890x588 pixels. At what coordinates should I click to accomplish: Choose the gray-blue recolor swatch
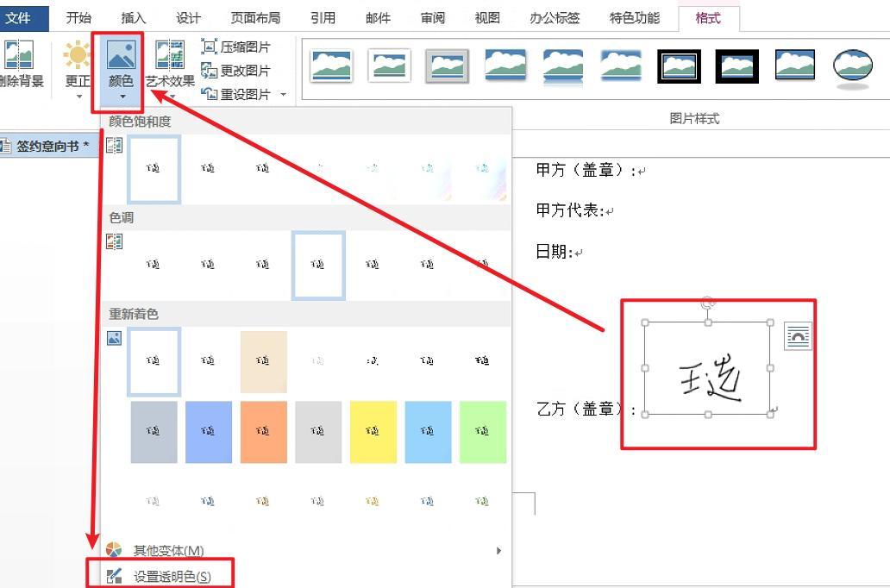[154, 432]
